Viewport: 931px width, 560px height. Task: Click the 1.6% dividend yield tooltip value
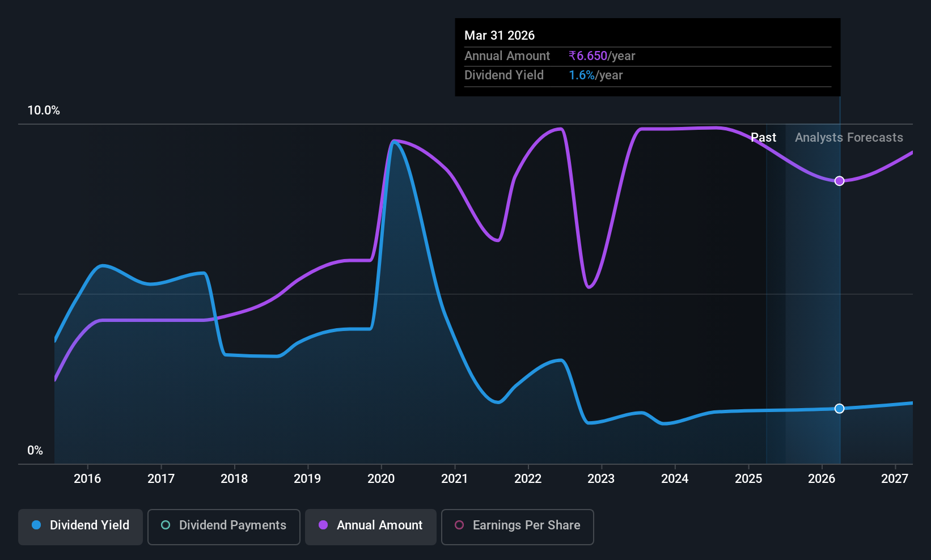click(x=582, y=75)
